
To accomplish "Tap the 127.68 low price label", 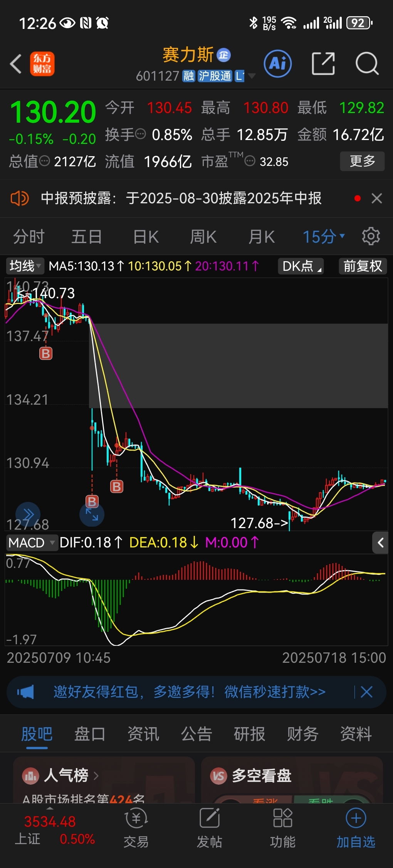I will tap(259, 523).
